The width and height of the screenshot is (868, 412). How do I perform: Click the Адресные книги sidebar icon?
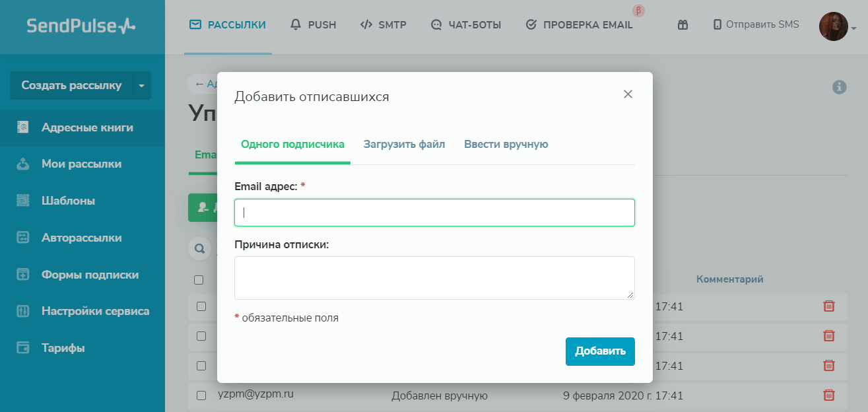point(23,127)
